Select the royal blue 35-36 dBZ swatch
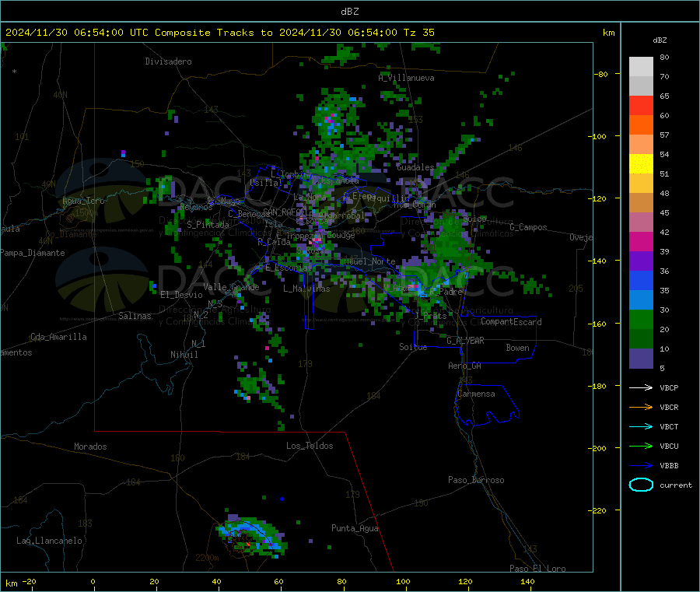The height and width of the screenshot is (592, 700). 641,280
